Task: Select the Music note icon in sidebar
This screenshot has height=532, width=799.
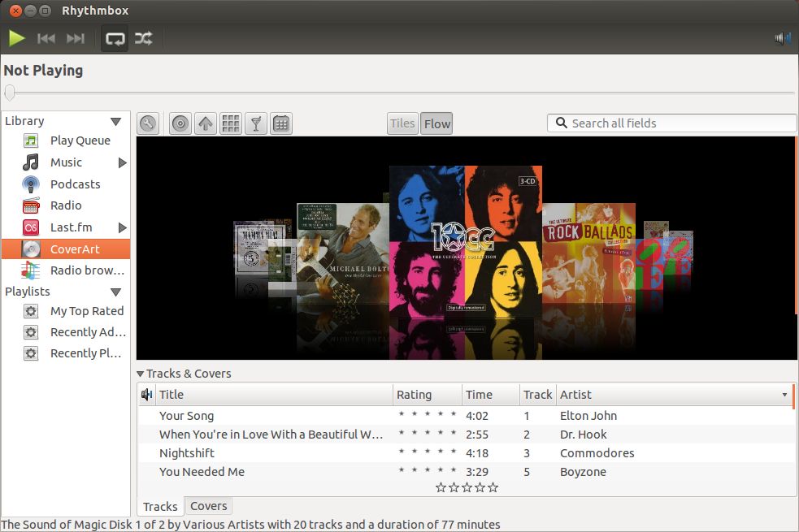Action: [31, 162]
